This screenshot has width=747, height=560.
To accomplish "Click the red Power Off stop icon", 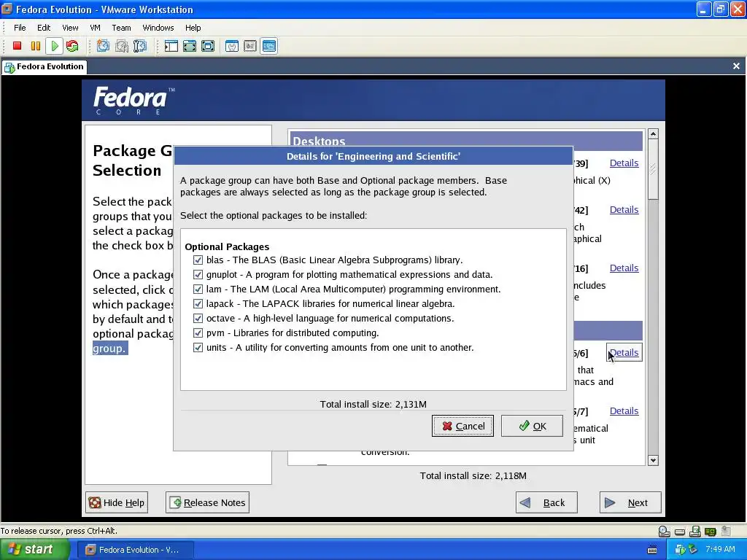I will 18,46.
